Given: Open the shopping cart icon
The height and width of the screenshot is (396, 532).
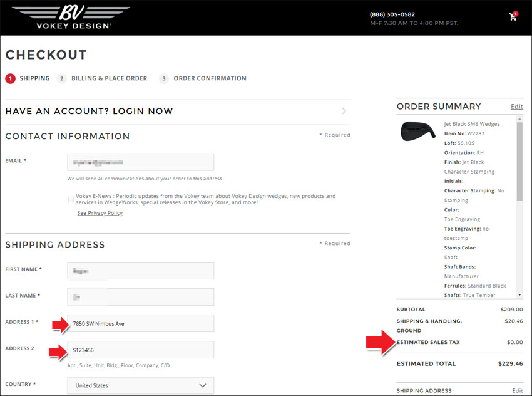Looking at the screenshot, I should 514,16.
